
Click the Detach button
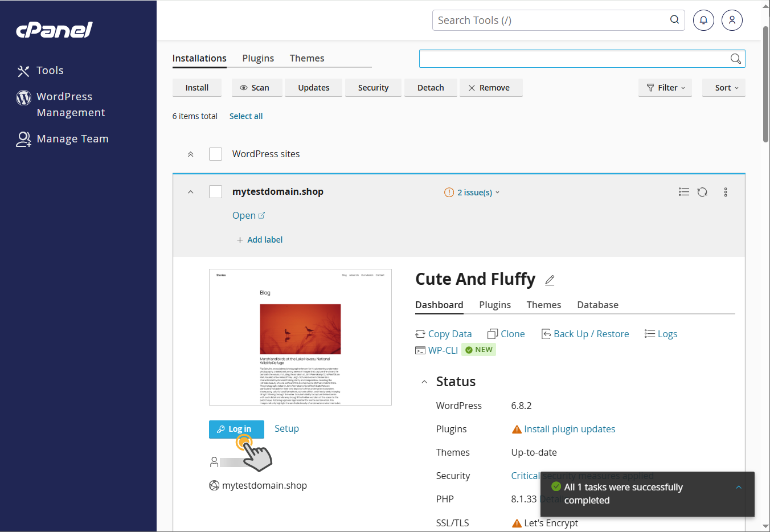click(431, 88)
